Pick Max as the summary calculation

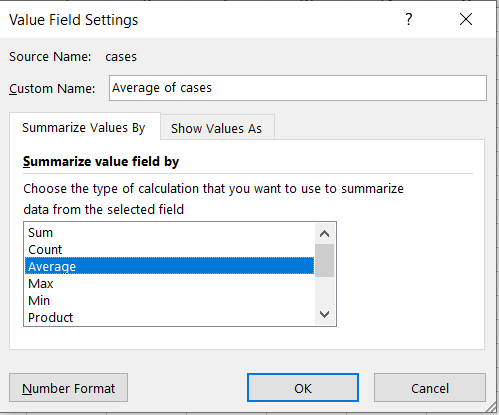click(x=169, y=283)
